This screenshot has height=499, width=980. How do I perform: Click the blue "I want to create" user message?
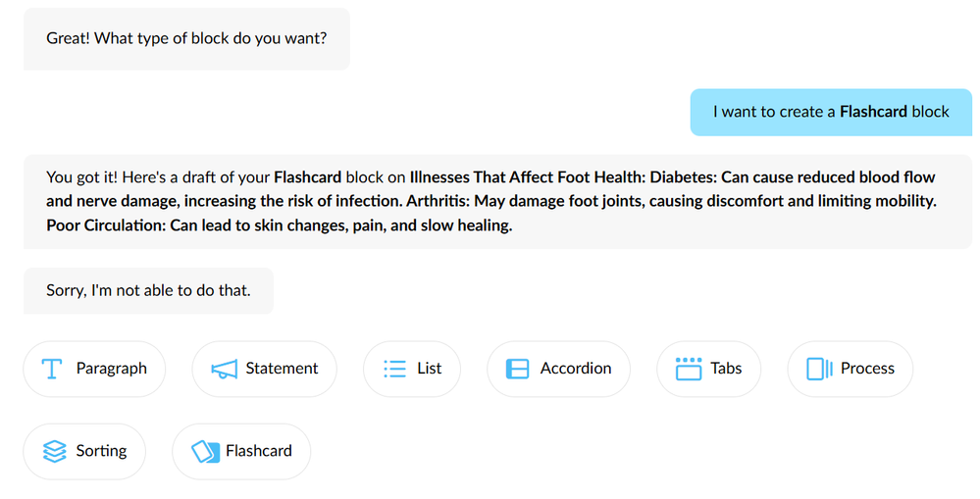830,112
